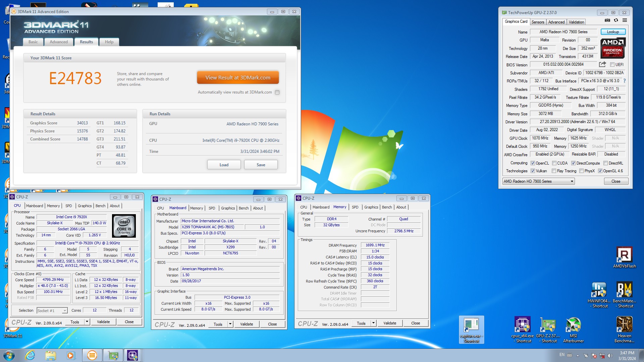Click the E24783 score text
The image size is (644, 362).
[75, 78]
